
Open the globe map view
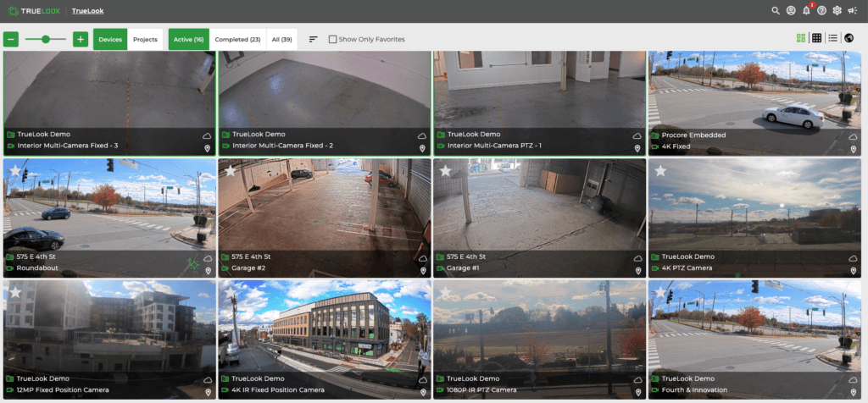point(849,38)
